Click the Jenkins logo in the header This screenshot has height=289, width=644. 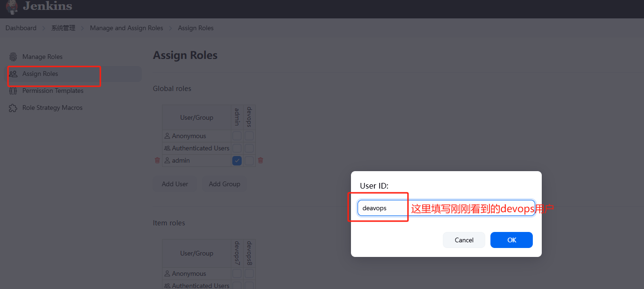12,6
